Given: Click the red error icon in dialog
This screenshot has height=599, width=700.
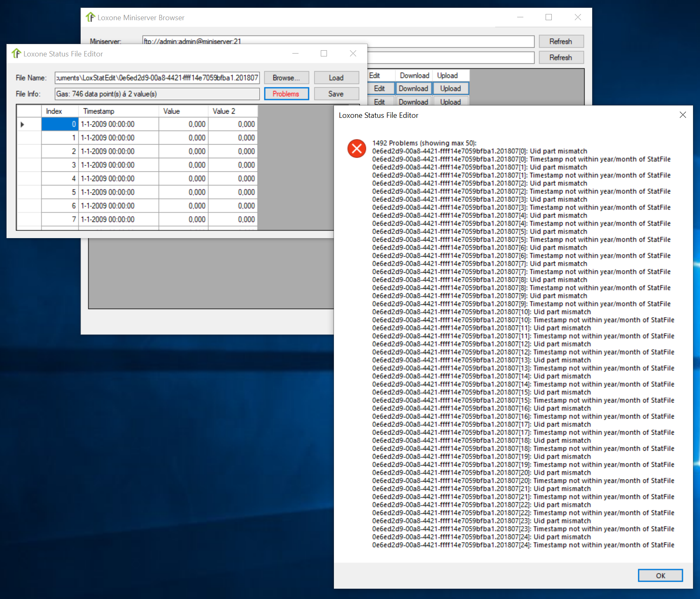Looking at the screenshot, I should pos(357,148).
